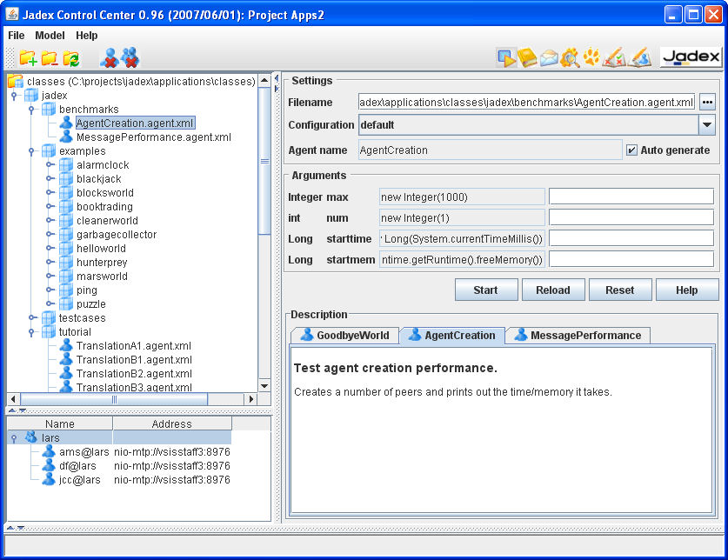Click the Start button
Screen dimensions: 728x560
(x=486, y=290)
